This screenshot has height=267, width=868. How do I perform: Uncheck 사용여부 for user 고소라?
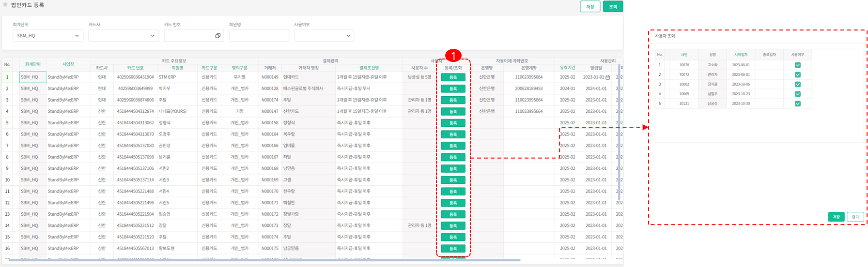(797, 65)
